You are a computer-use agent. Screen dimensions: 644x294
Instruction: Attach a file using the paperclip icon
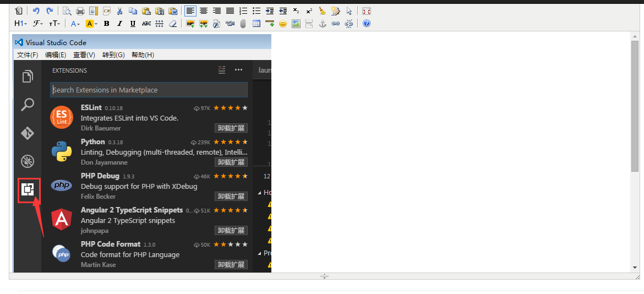[x=243, y=24]
